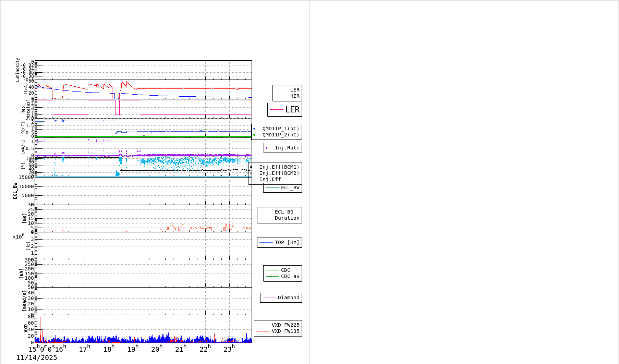Click the 20h tick label on time axis
Viewport: 619px width, 364px height.
(157, 349)
